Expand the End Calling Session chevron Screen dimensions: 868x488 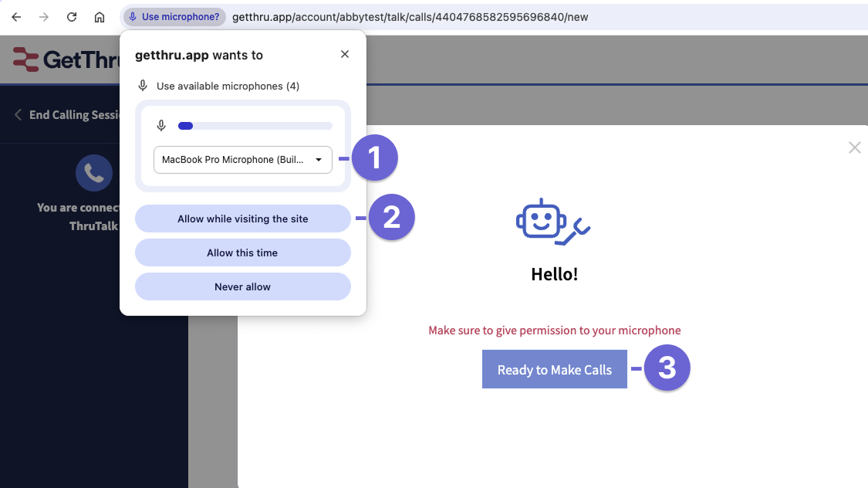(x=18, y=114)
